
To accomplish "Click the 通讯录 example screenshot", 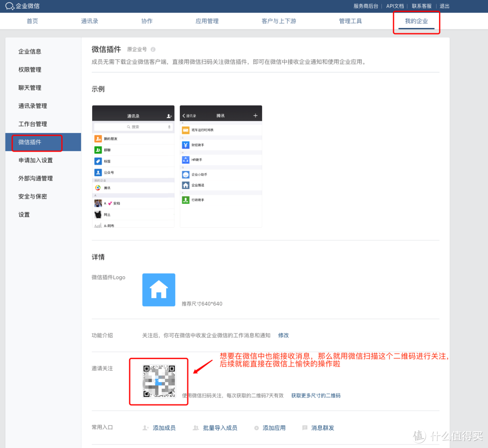I will (x=133, y=166).
